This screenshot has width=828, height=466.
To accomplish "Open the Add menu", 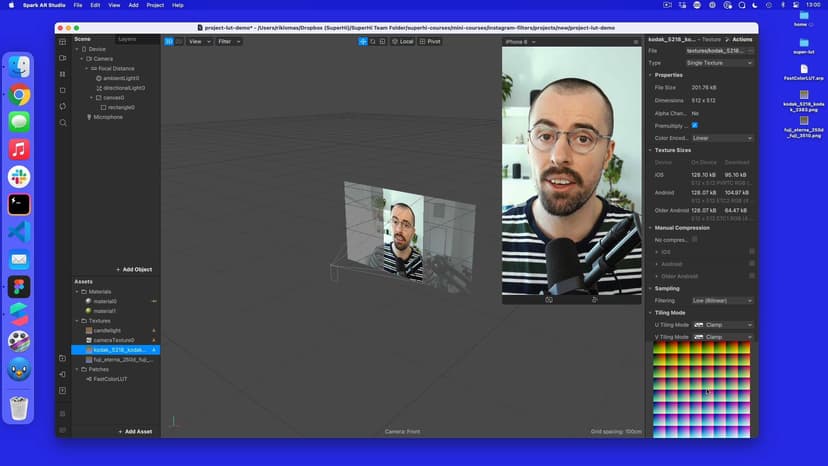I will point(134,5).
